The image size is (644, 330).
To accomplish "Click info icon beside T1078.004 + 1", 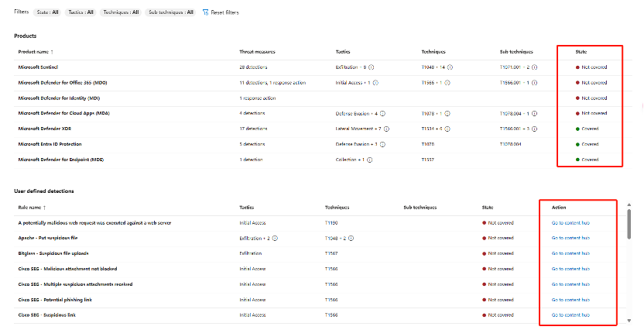I will point(534,113).
